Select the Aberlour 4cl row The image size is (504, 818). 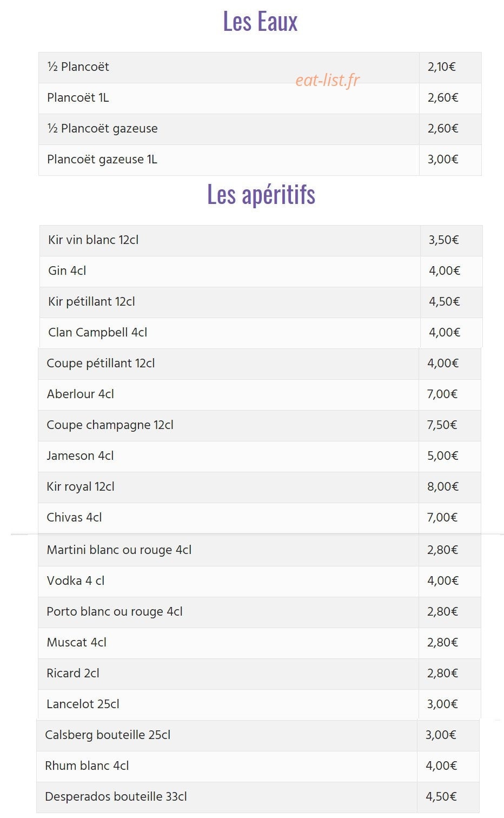coord(260,394)
